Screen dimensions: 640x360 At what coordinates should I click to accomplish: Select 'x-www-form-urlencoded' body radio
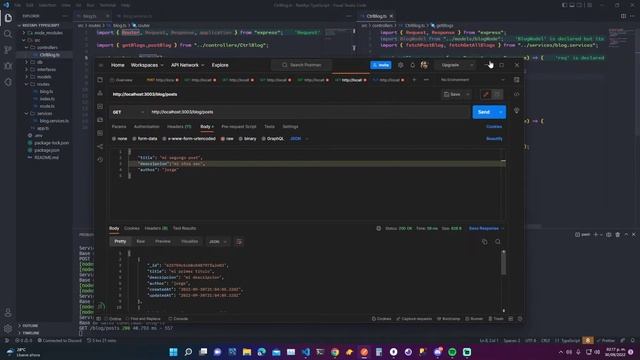[x=164, y=139]
